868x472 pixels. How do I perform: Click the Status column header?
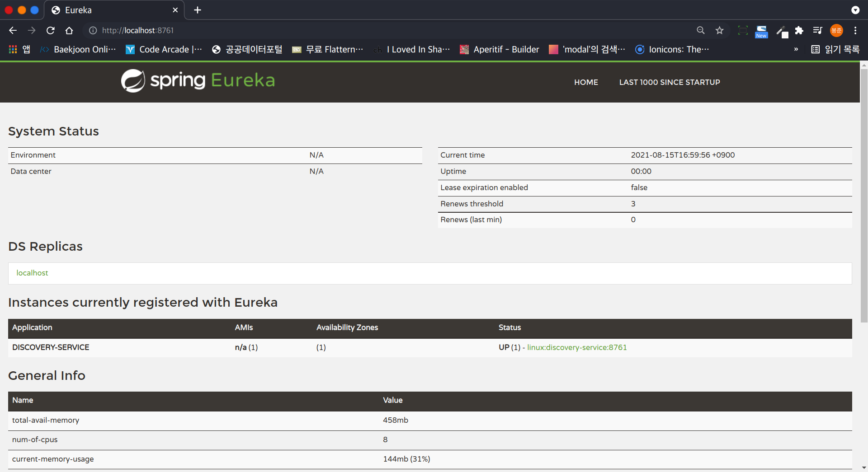coord(509,327)
